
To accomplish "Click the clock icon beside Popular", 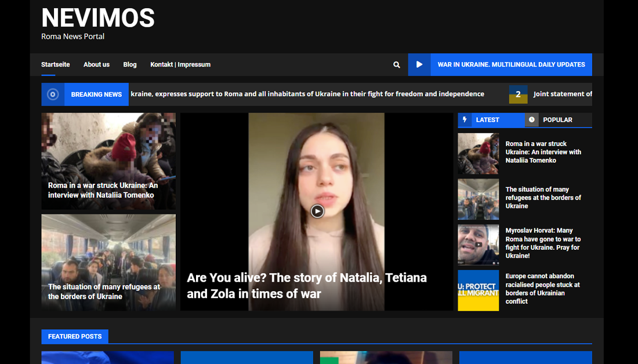I will 532,120.
